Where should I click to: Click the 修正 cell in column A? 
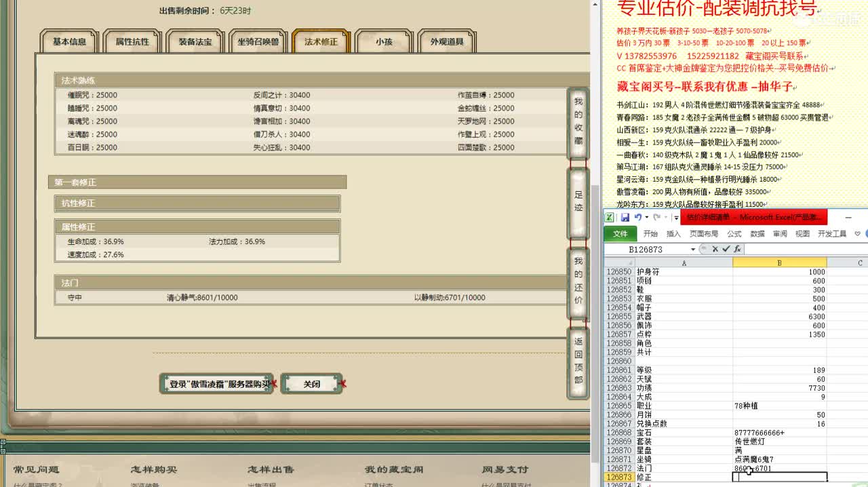pyautogui.click(x=684, y=478)
